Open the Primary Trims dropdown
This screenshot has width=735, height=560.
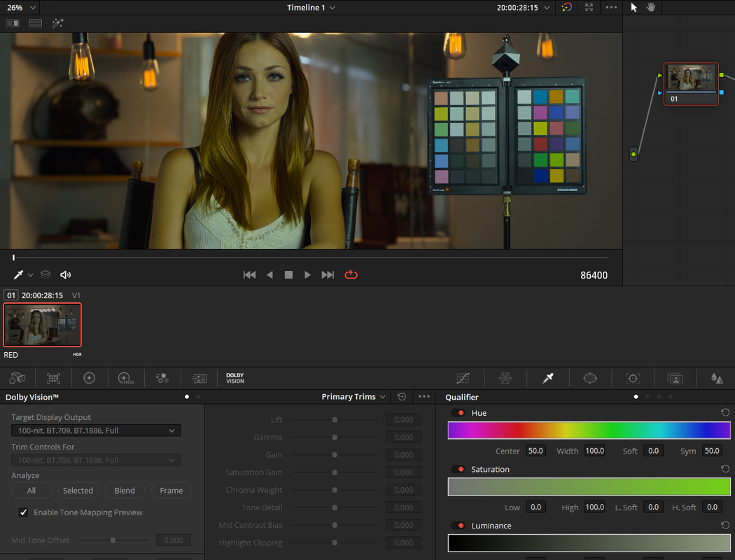click(353, 396)
